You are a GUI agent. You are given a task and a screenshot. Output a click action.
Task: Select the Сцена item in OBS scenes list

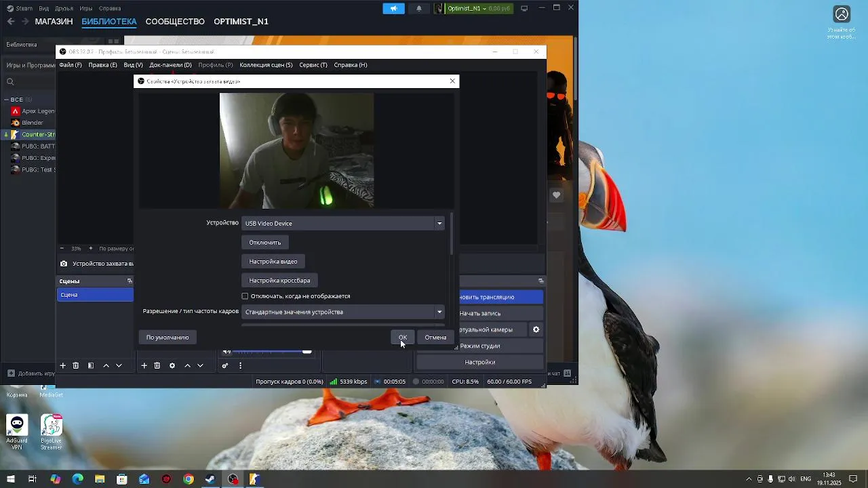(95, 295)
